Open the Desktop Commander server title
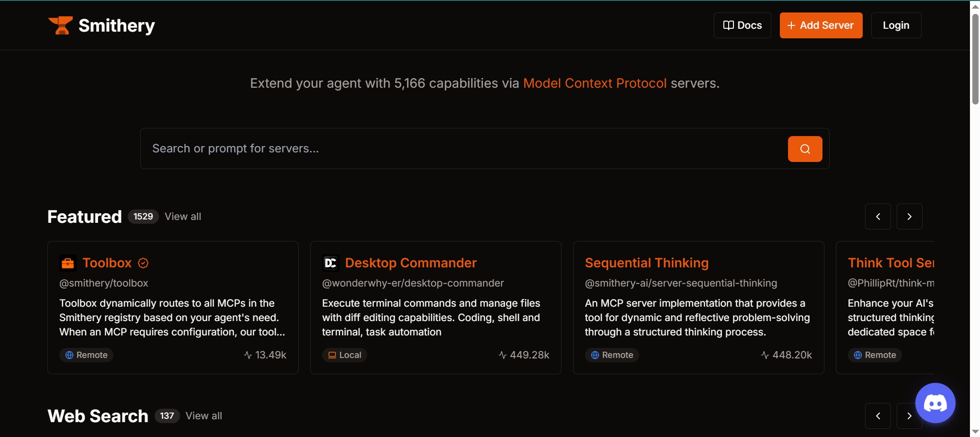This screenshot has width=980, height=437. tap(411, 263)
